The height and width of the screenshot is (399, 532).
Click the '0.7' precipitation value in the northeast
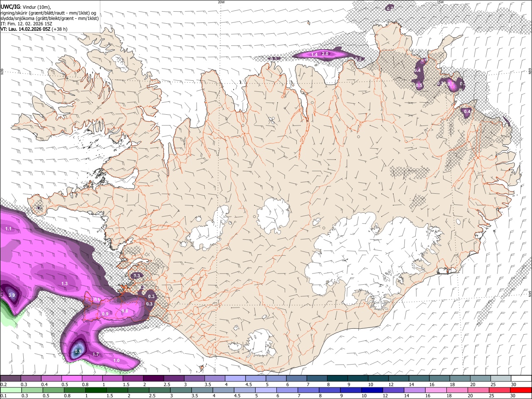point(450,84)
